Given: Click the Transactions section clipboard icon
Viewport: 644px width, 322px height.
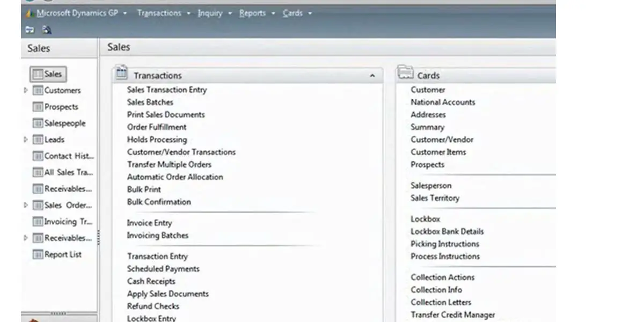Looking at the screenshot, I should (x=122, y=73).
